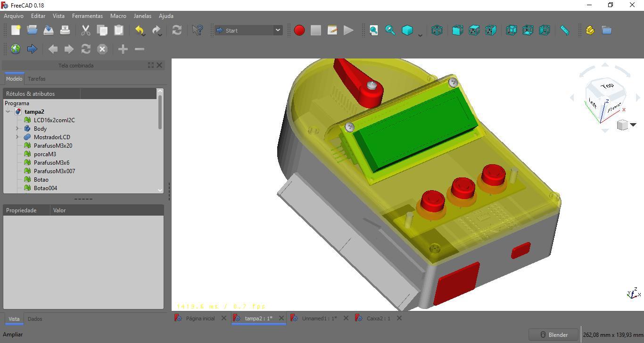The image size is (644, 343).
Task: Open a file using the folder icon
Action: pyautogui.click(x=32, y=30)
